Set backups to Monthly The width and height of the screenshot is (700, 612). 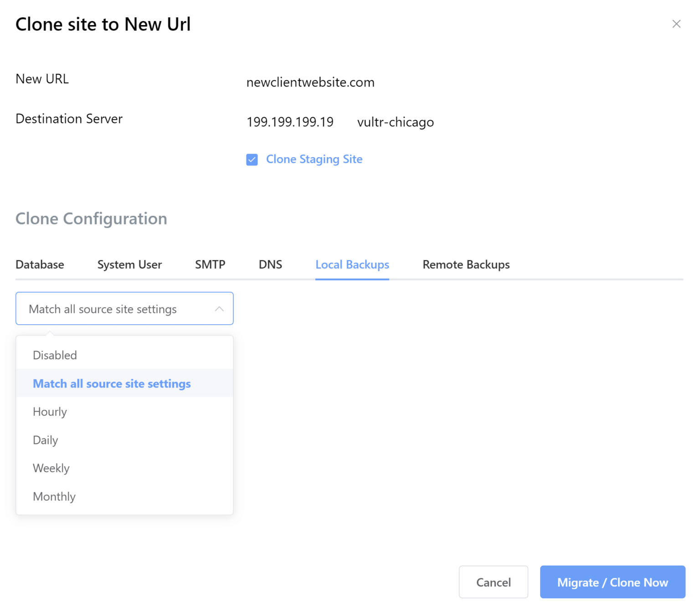coord(54,496)
